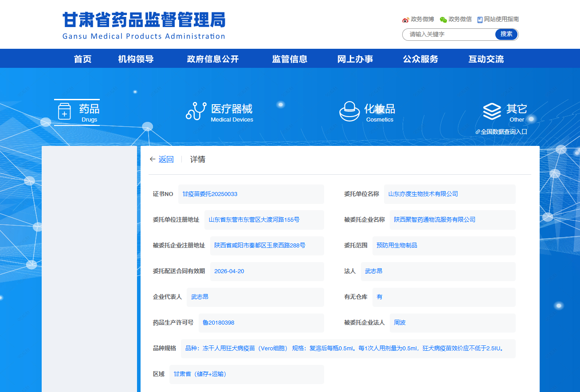The image size is (580, 392).
Task: Click the WeChat green icon
Action: (443, 20)
